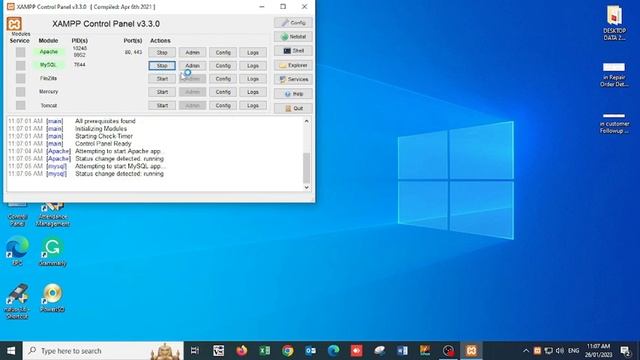Open XAMPP Help
Viewport: 640px width, 360px height.
click(293, 94)
